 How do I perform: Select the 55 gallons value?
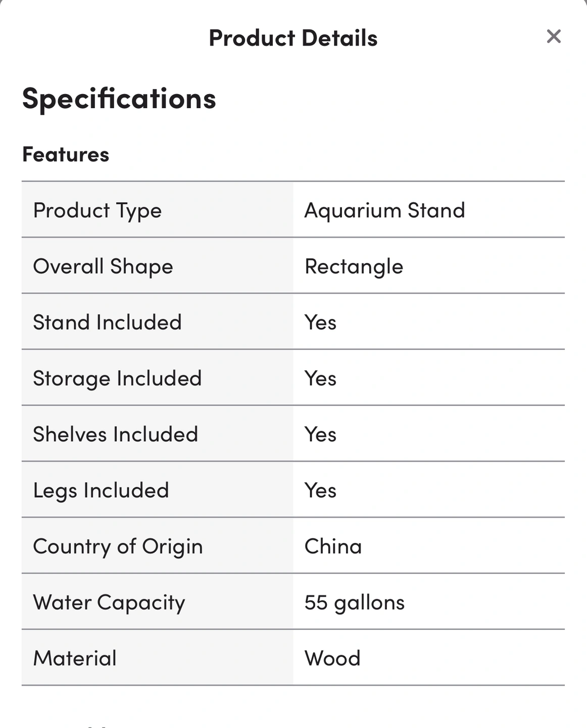coord(354,603)
